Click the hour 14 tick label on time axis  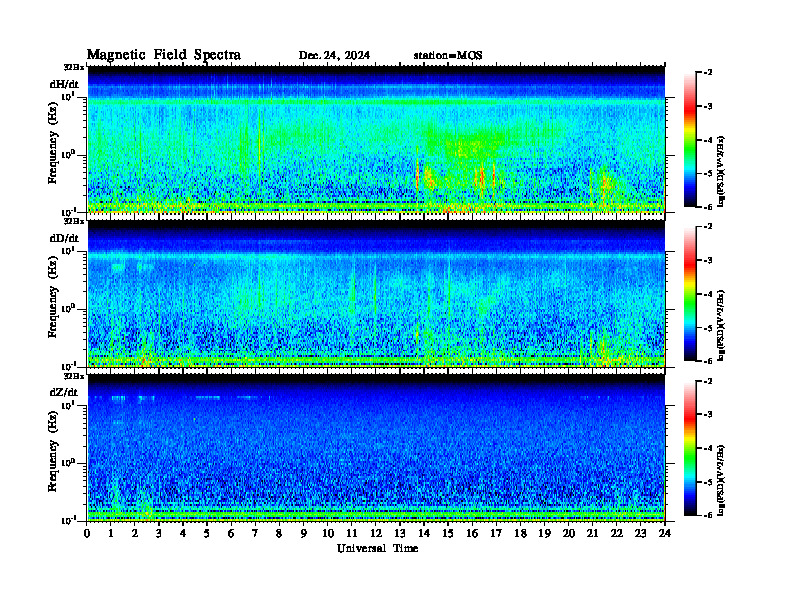coord(424,533)
